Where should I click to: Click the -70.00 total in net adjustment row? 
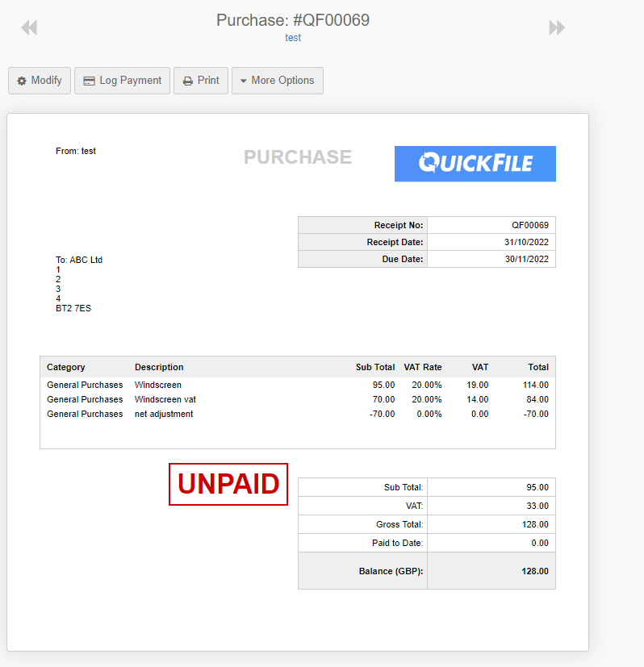click(x=536, y=414)
